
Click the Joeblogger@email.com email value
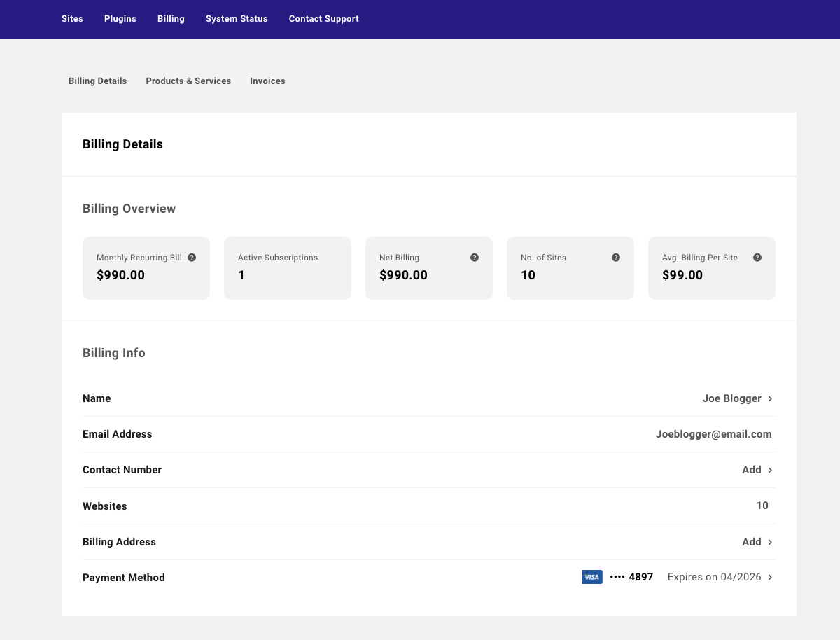click(x=714, y=434)
